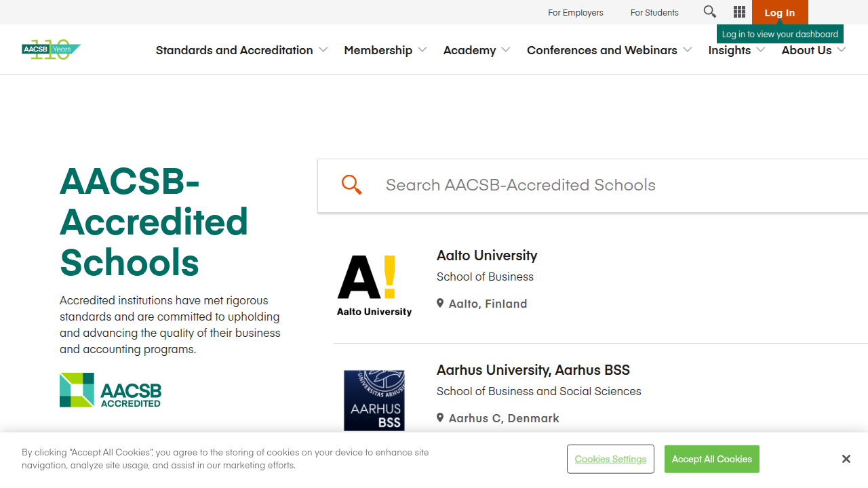
Task: Expand Standards and Accreditation chevron
Action: pyautogui.click(x=323, y=49)
